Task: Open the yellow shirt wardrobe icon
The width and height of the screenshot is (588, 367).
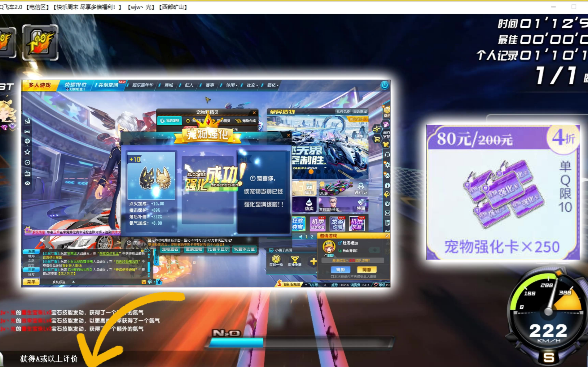Action: click(386, 144)
